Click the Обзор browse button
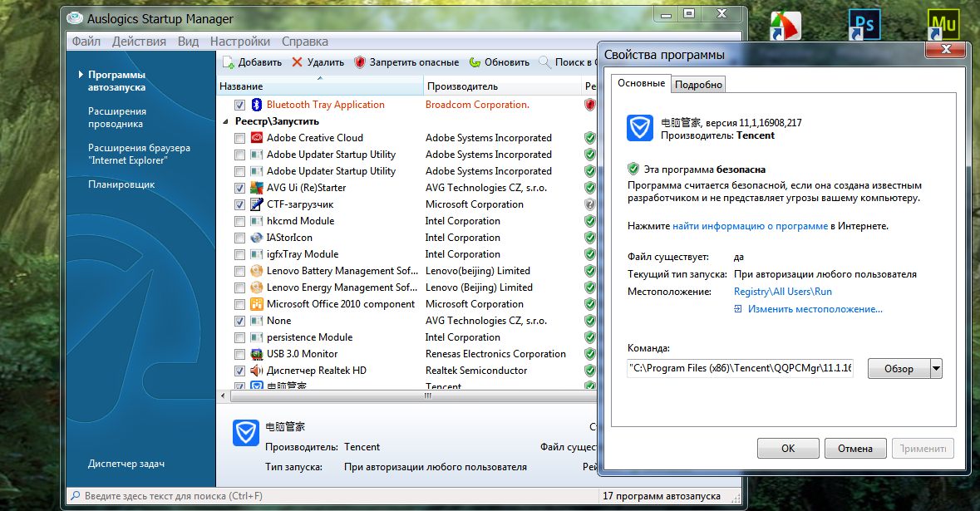980x511 pixels. tap(899, 369)
